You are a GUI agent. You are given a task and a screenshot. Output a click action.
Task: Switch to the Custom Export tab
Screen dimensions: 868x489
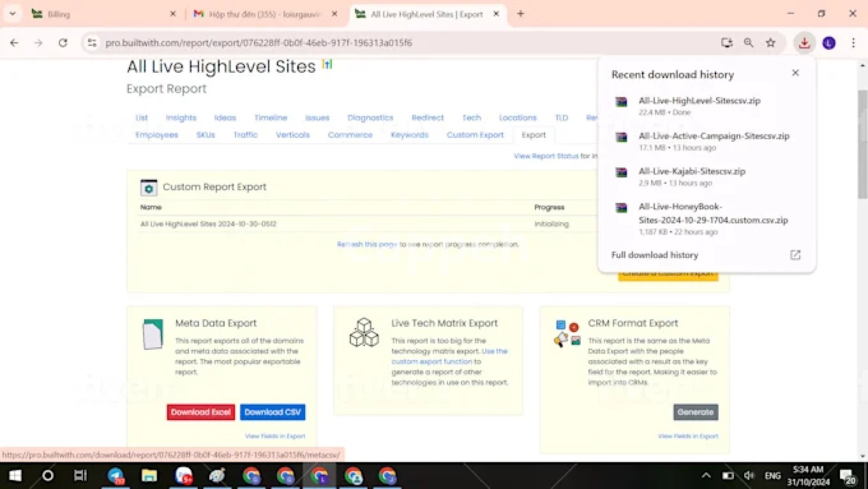pos(475,135)
